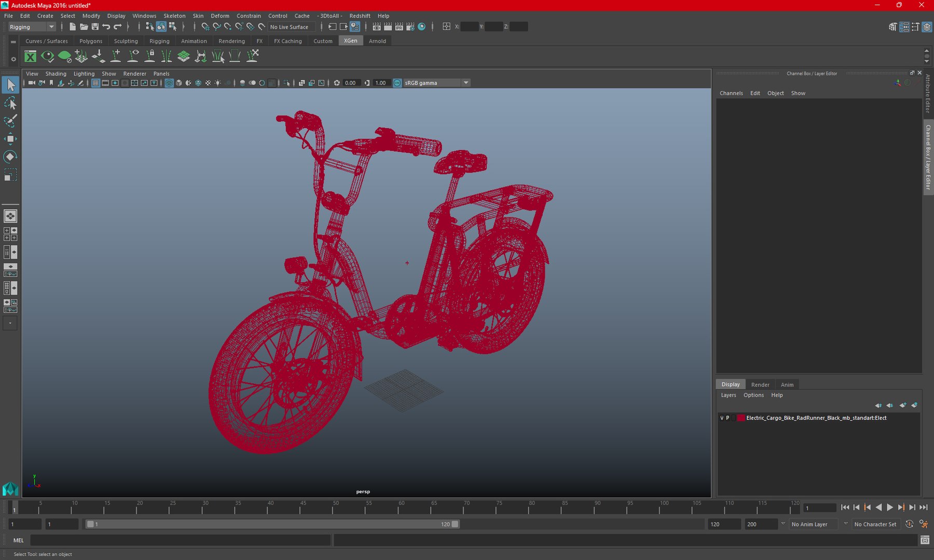The width and height of the screenshot is (934, 560).
Task: Click XGen delete guides icon with X
Action: click(x=252, y=56)
